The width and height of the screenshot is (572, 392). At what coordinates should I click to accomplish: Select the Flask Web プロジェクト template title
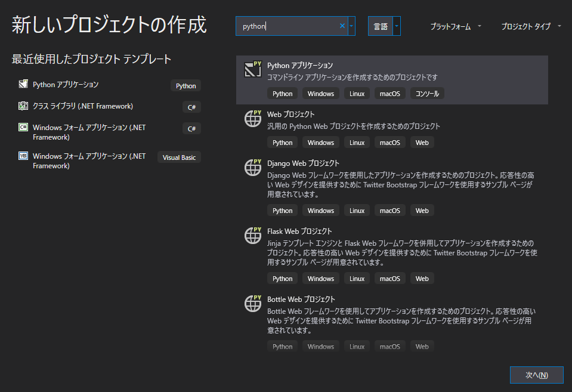click(x=299, y=231)
